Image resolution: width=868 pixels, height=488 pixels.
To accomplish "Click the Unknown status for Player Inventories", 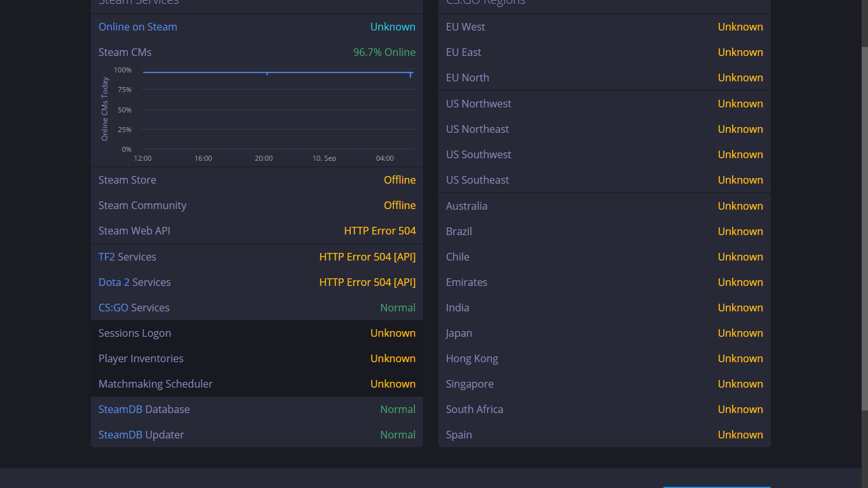I will (x=393, y=358).
